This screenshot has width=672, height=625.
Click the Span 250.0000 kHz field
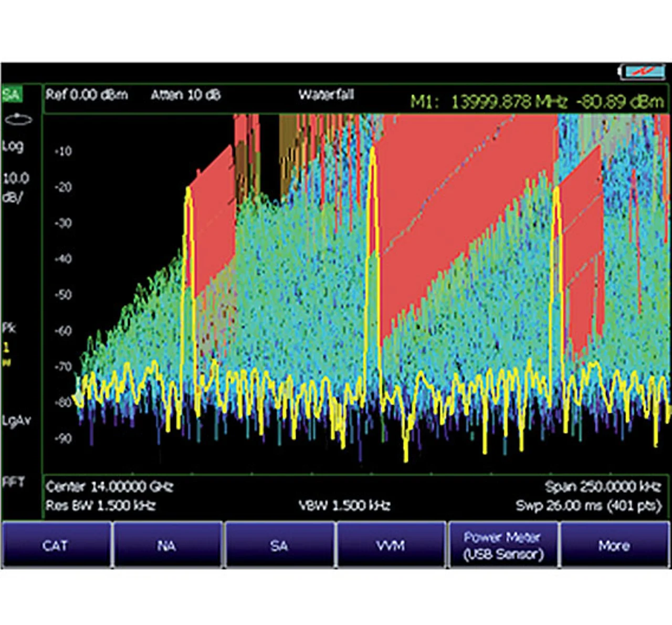pos(602,487)
